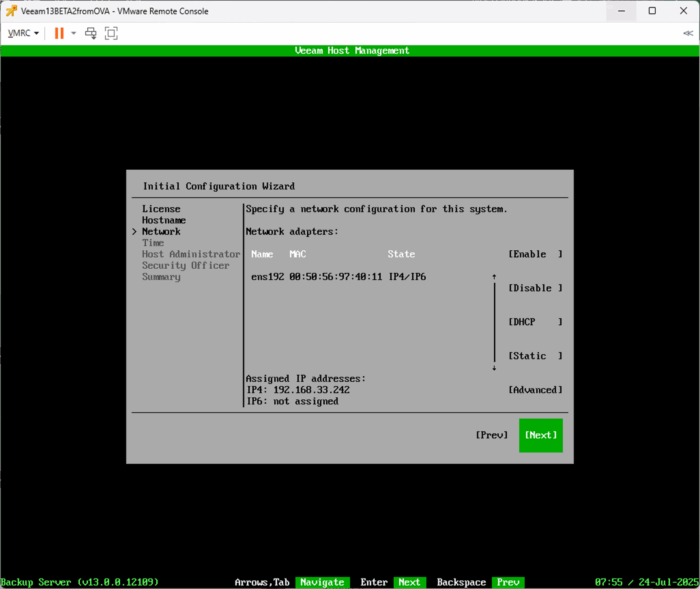Click scroll up arrow of adapter list
Viewport: 700px width, 589px height.
coord(494,277)
